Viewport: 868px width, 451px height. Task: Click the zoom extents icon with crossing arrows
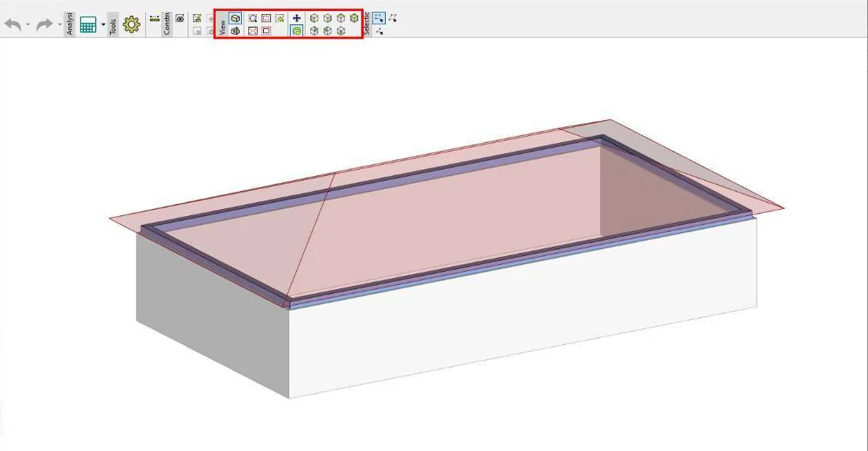253,31
